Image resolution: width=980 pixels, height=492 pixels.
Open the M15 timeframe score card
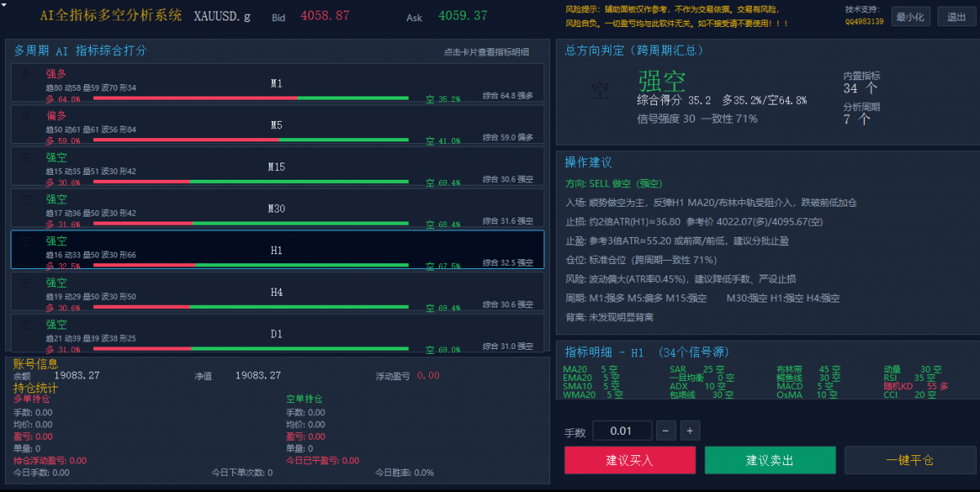[277, 166]
